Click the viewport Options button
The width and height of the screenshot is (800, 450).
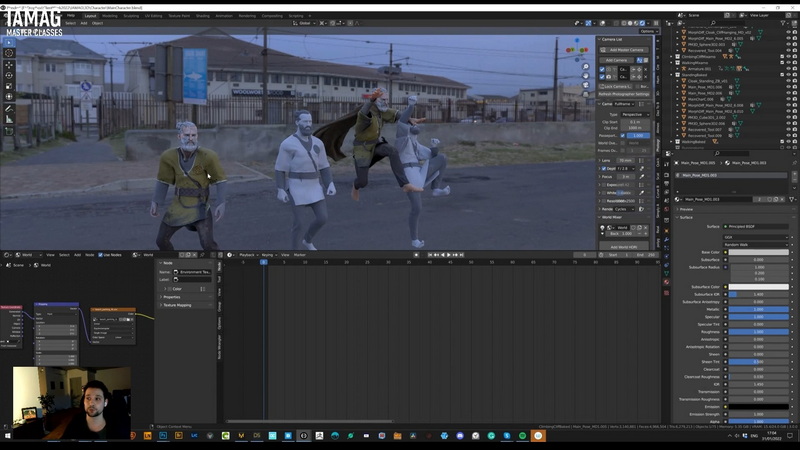(647, 31)
